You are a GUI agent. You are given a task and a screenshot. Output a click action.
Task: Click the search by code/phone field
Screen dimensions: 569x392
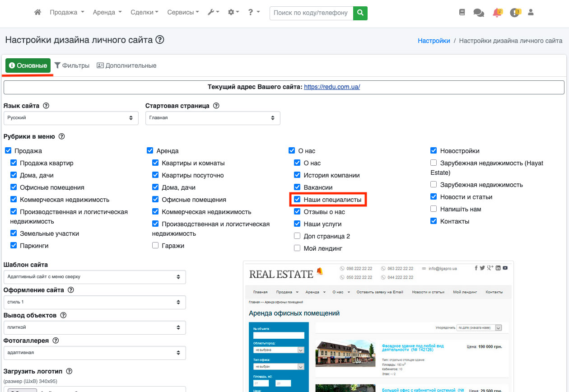(x=311, y=13)
